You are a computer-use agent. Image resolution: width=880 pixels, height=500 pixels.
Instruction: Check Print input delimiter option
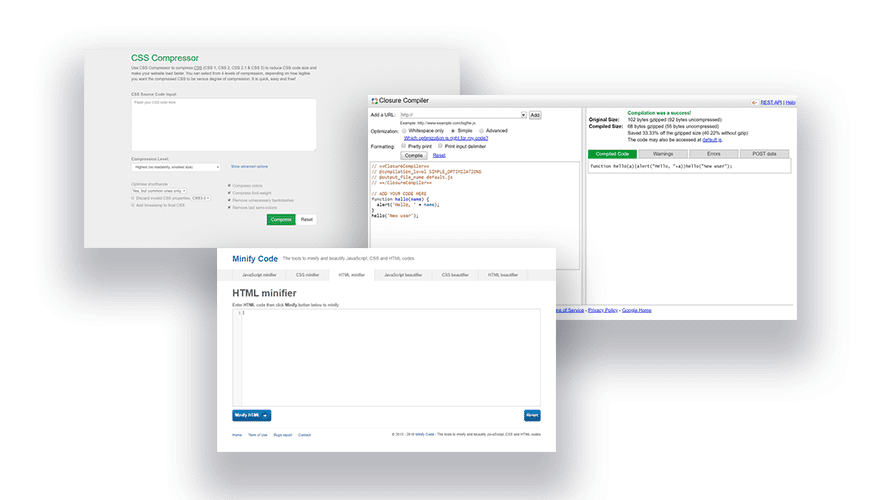(440, 146)
